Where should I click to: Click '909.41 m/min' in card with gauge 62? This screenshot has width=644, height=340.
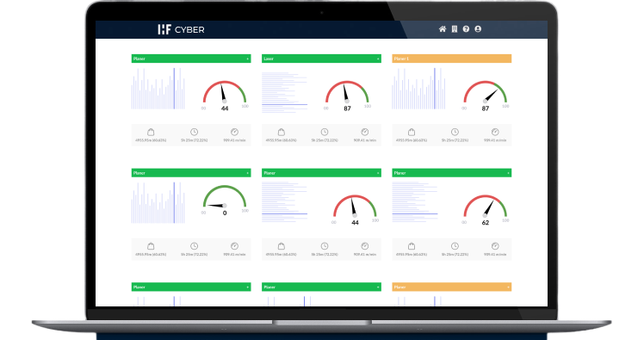click(495, 255)
